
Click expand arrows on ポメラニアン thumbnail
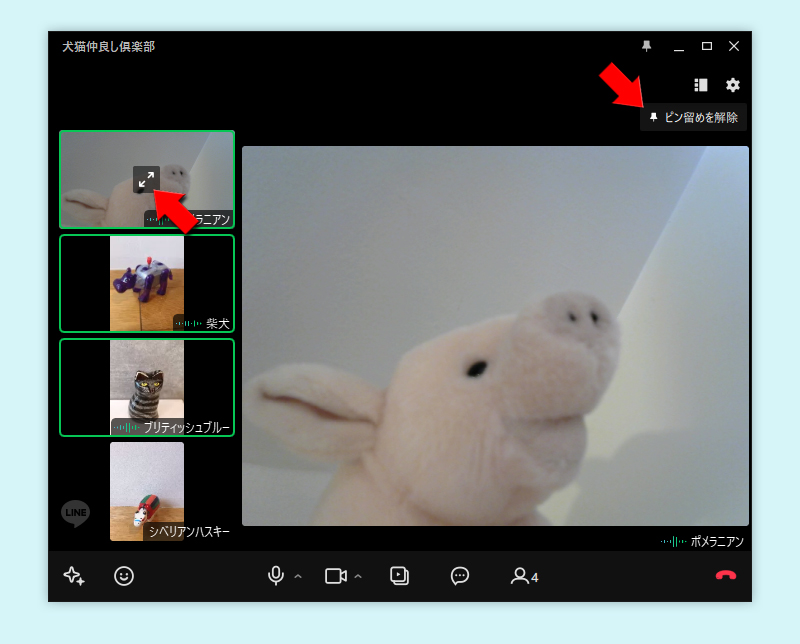click(x=146, y=180)
